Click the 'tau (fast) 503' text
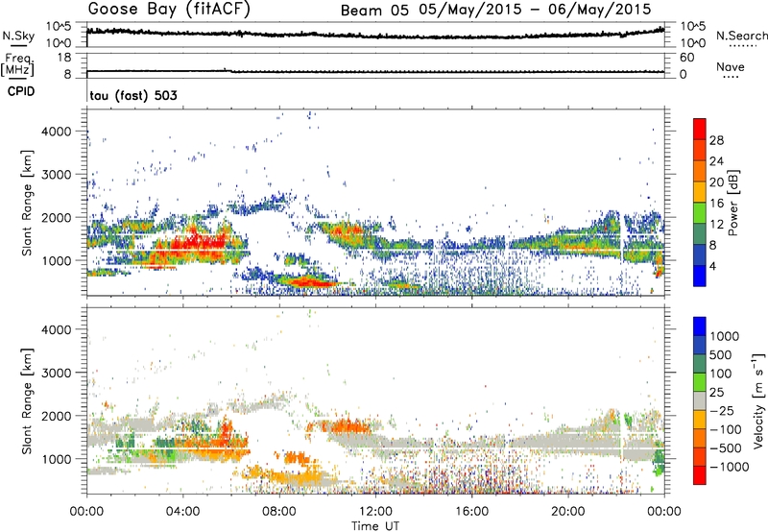The width and height of the screenshot is (768, 532). tap(133, 95)
